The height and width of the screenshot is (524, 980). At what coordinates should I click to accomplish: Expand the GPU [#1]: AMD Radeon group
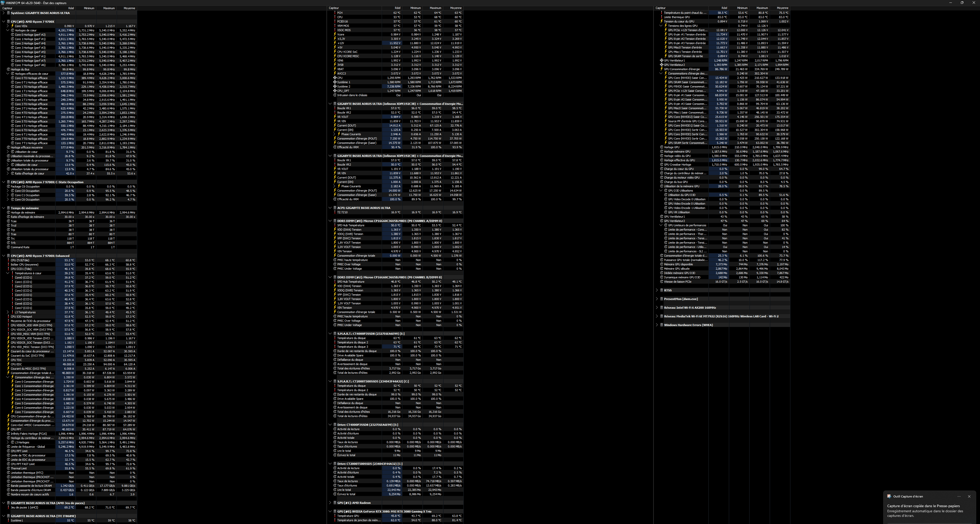330,503
